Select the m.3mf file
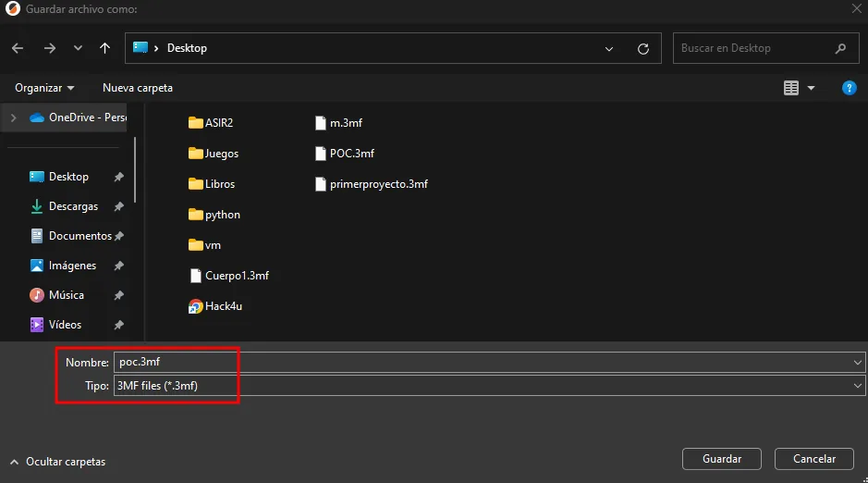 pos(338,123)
